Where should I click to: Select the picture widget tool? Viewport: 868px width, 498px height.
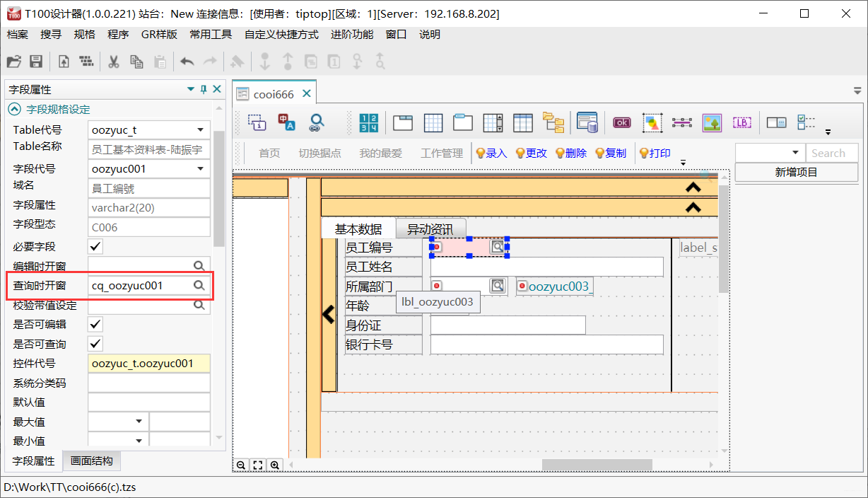(x=712, y=122)
